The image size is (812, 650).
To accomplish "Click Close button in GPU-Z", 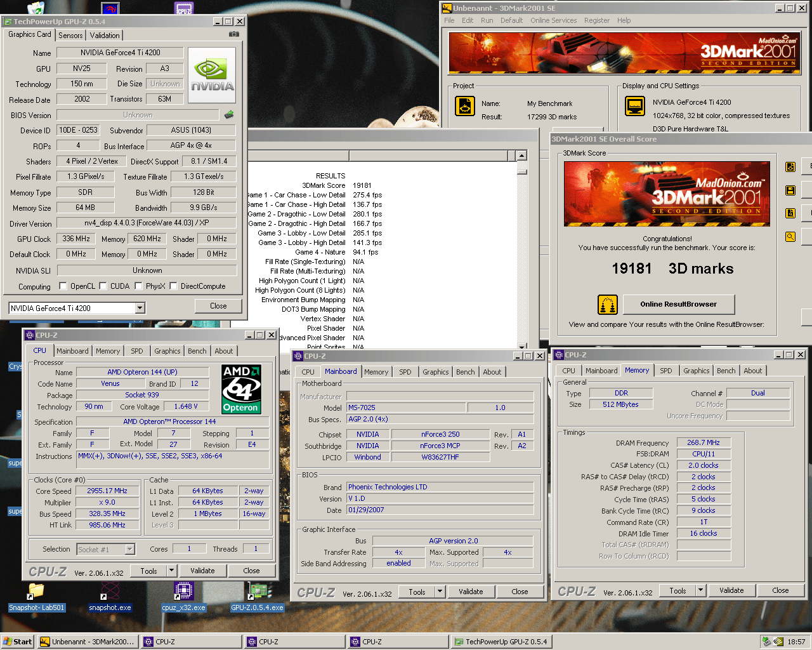I will [x=218, y=306].
